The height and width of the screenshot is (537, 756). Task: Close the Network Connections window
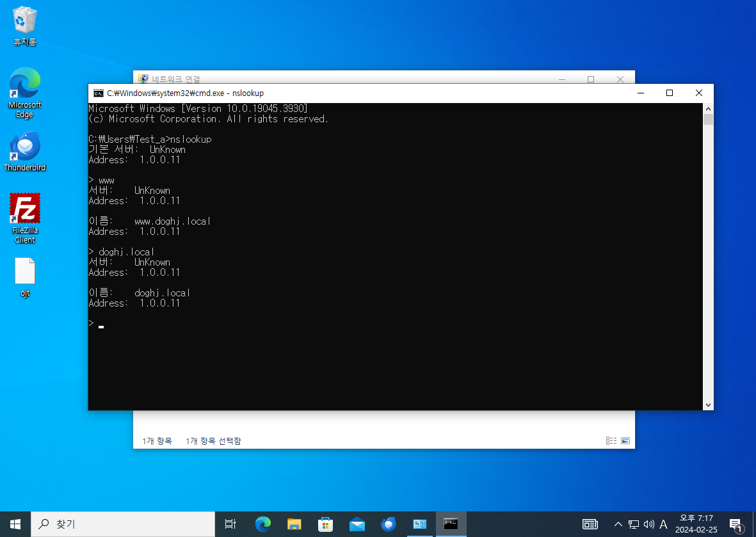pyautogui.click(x=620, y=79)
